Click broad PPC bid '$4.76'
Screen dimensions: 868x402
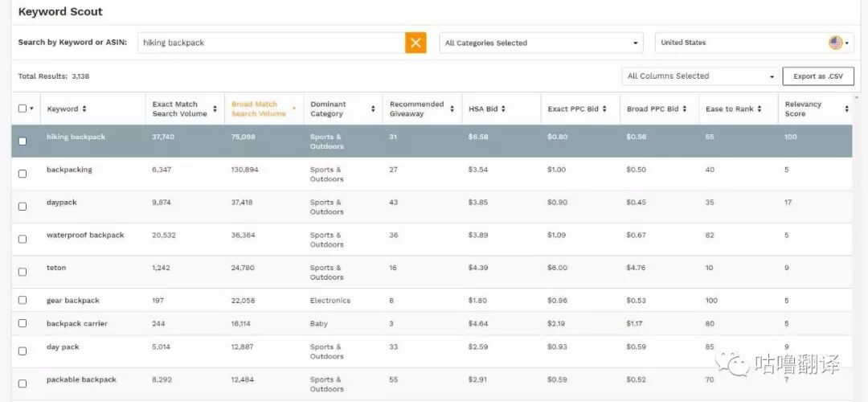pos(636,268)
